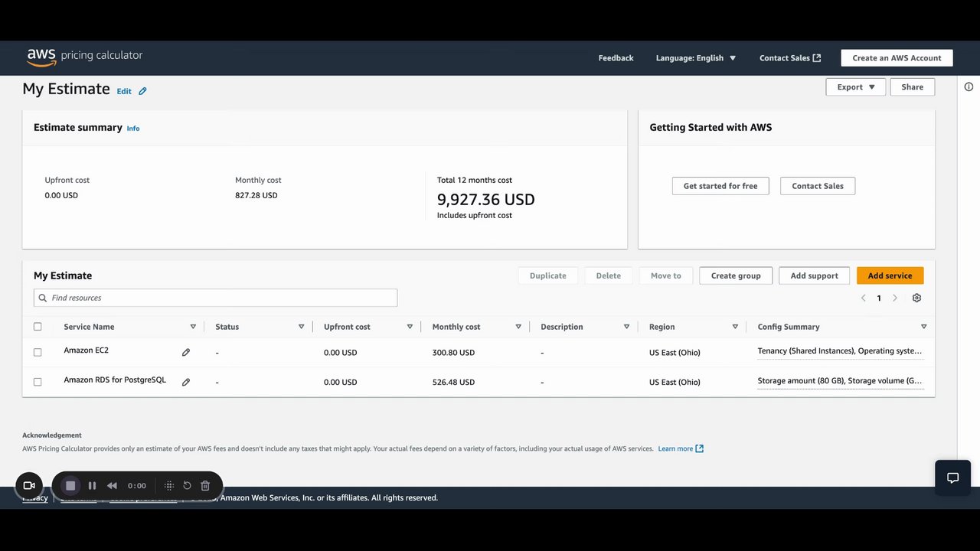The height and width of the screenshot is (551, 980).
Task: Click the Amazon RDS for PostgreSQL service name
Action: [115, 380]
